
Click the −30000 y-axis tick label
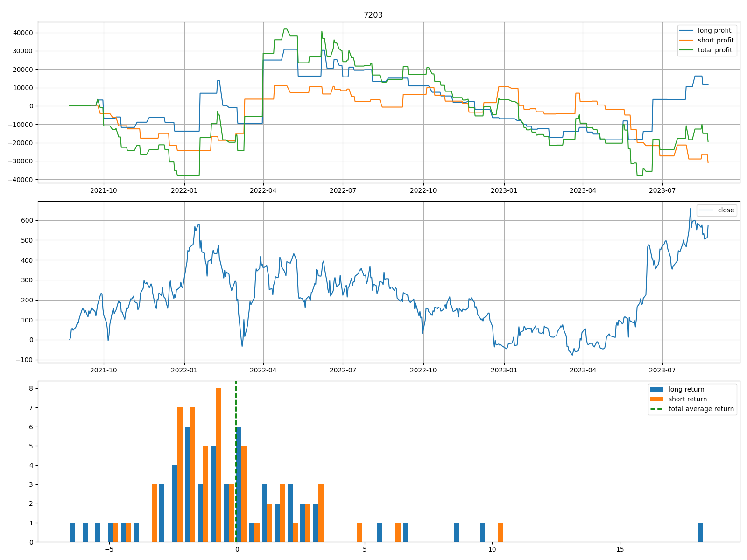20,161
